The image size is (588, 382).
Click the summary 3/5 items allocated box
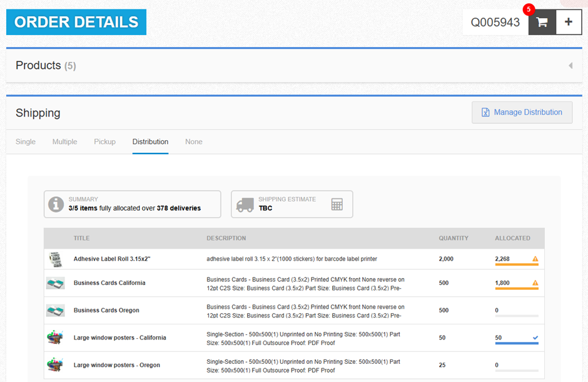coord(133,204)
